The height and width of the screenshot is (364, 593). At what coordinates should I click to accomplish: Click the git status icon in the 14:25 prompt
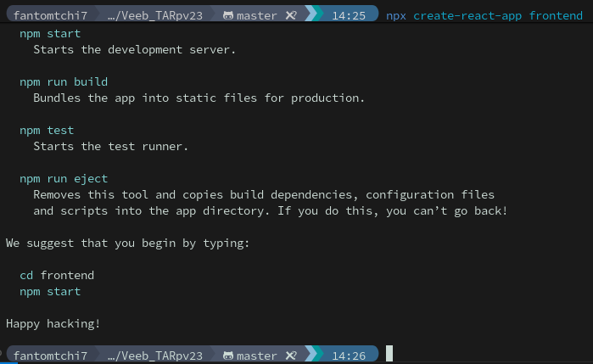(x=291, y=16)
